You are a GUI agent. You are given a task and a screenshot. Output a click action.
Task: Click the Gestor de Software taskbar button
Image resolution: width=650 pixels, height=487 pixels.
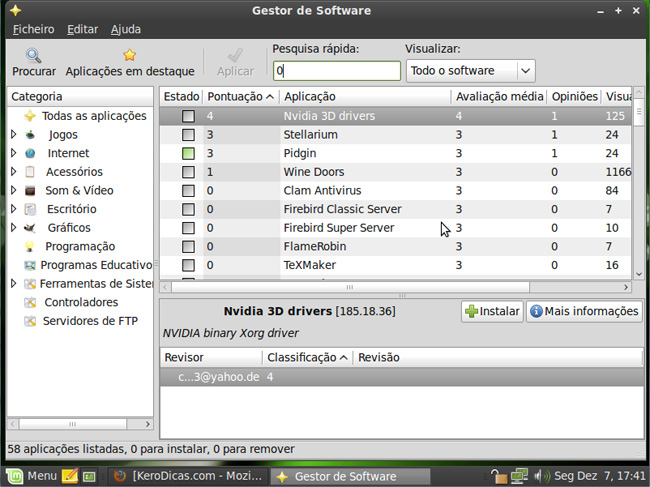[x=350, y=477]
